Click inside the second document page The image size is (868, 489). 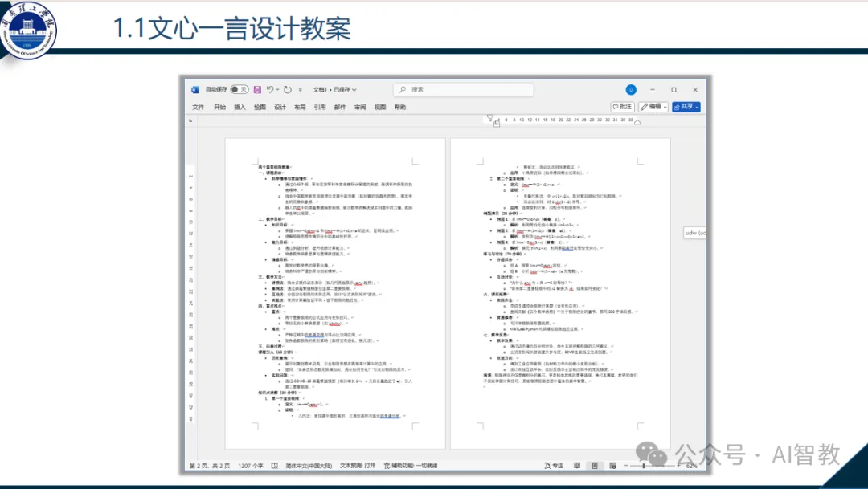[x=560, y=293]
